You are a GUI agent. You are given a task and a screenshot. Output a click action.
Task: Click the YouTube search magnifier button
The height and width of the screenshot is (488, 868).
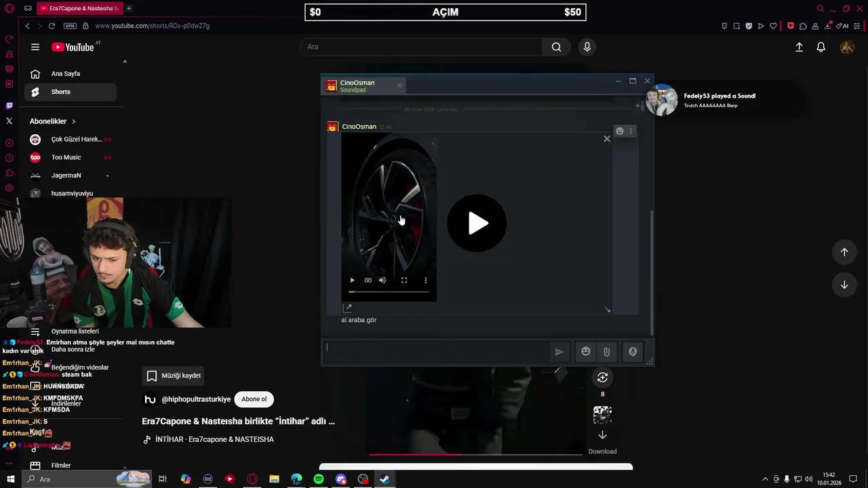tap(556, 47)
